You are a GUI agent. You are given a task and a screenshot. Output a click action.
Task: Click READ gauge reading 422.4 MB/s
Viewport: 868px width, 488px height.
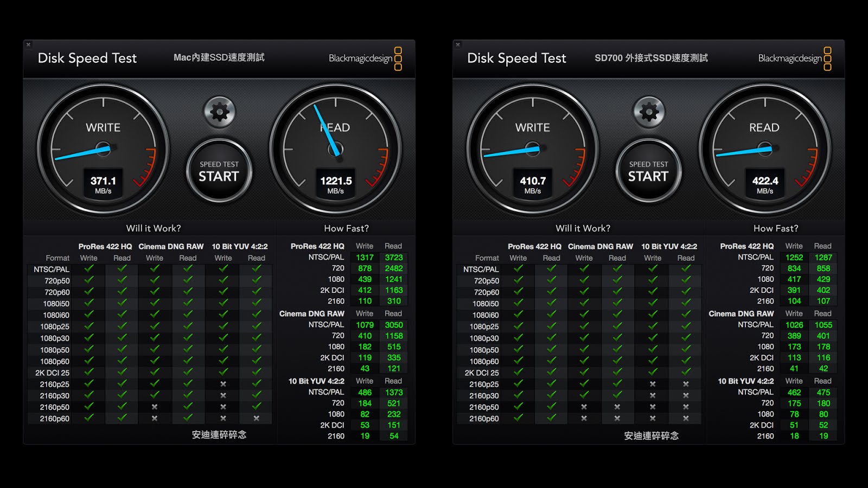[765, 150]
